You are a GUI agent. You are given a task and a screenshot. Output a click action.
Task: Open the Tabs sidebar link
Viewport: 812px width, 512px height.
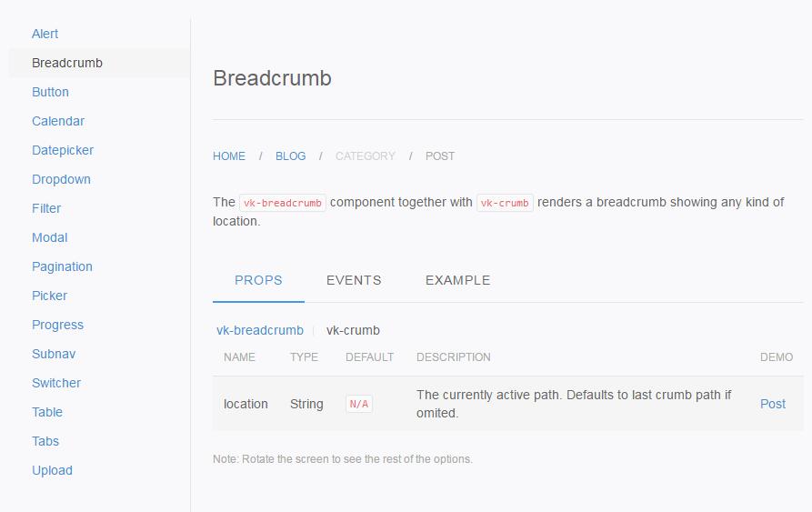pyautogui.click(x=45, y=441)
